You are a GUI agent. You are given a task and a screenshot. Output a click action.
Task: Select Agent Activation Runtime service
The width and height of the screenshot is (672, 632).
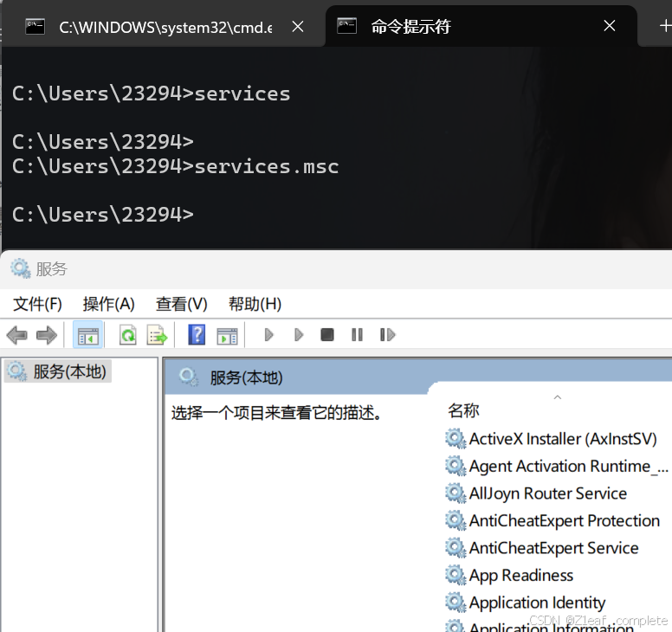pyautogui.click(x=569, y=466)
